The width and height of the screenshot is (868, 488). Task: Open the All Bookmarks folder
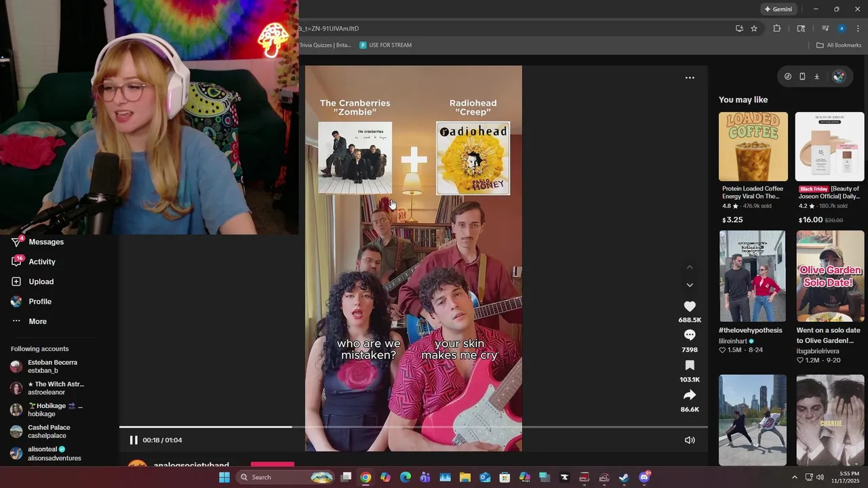point(839,45)
